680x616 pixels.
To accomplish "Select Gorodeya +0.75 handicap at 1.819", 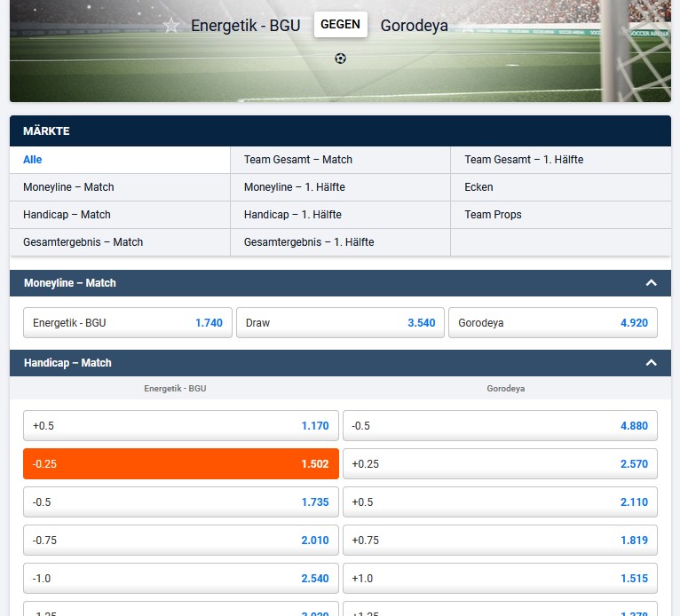I will coord(500,541).
